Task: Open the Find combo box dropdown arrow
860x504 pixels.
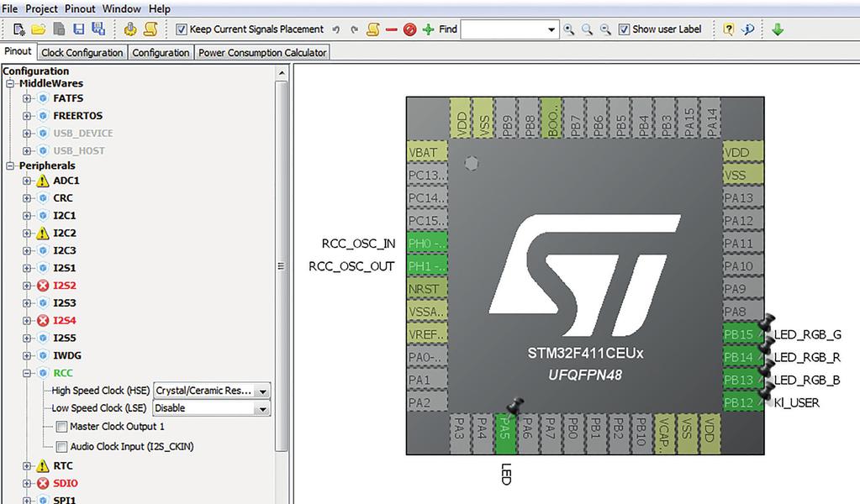Action: click(x=551, y=29)
